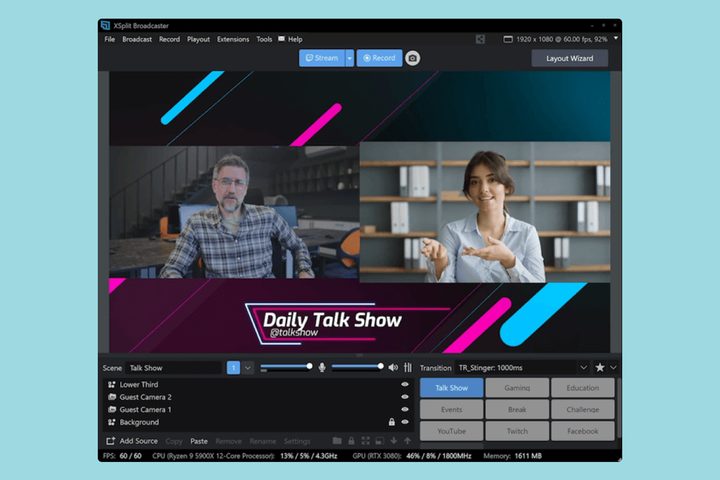Open the Transition TR_Stinger dropdown

[x=582, y=367]
